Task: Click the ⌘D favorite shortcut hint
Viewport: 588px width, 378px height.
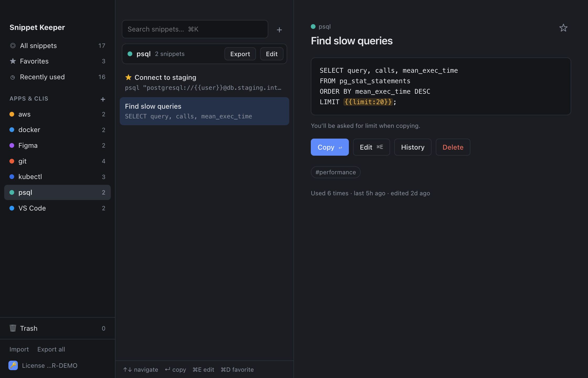Action: tap(237, 370)
